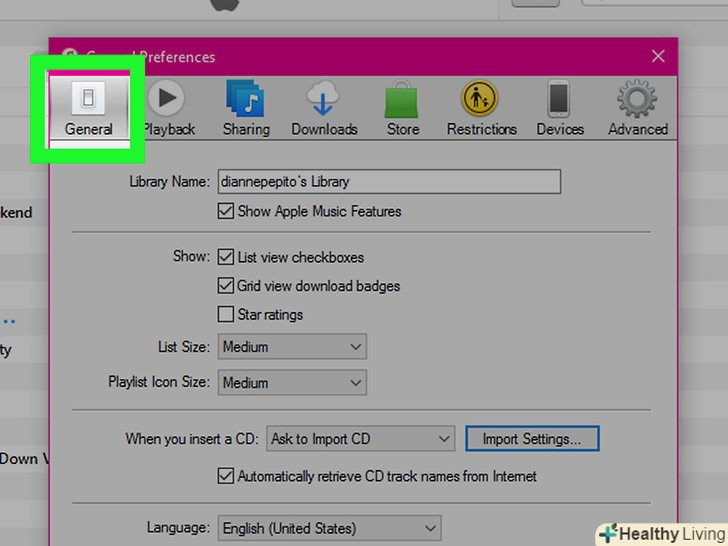Viewport: 728px width, 546px height.
Task: Select the Store shopping bag icon
Action: point(402,99)
